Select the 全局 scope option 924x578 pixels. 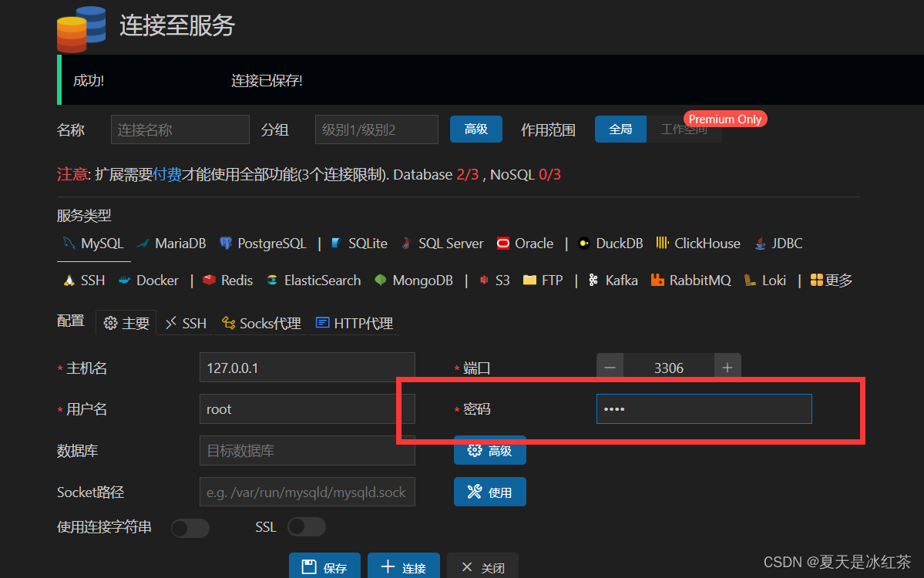620,129
